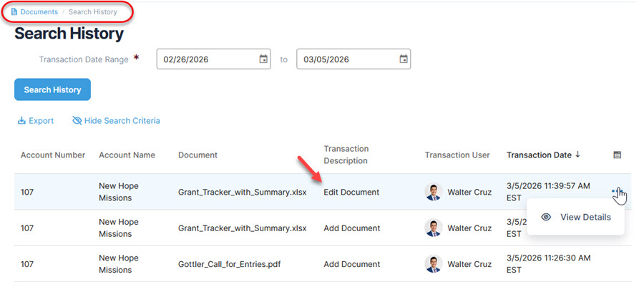Click the column chooser icon in table header
644x287 pixels.
[x=618, y=155]
